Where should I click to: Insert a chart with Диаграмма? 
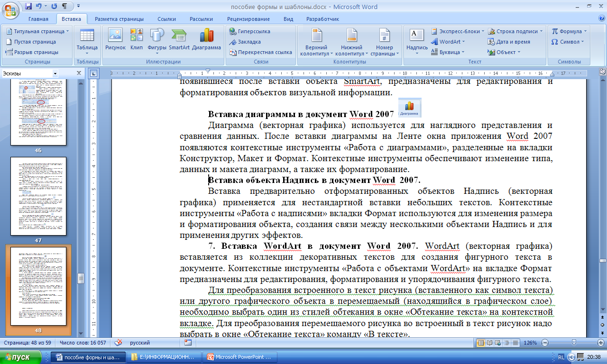click(x=207, y=40)
